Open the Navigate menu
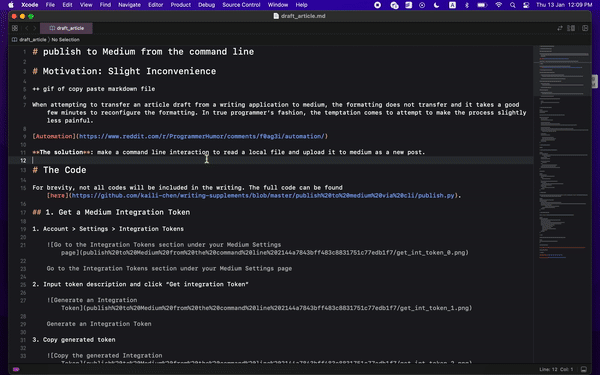The height and width of the screenshot is (375, 600). pyautogui.click(x=129, y=5)
